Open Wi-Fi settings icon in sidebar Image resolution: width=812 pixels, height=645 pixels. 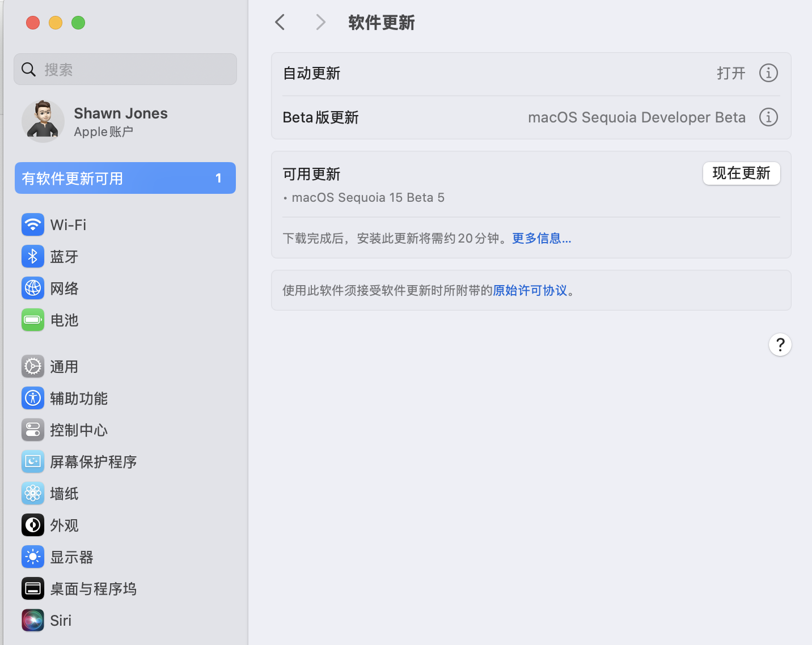[33, 225]
